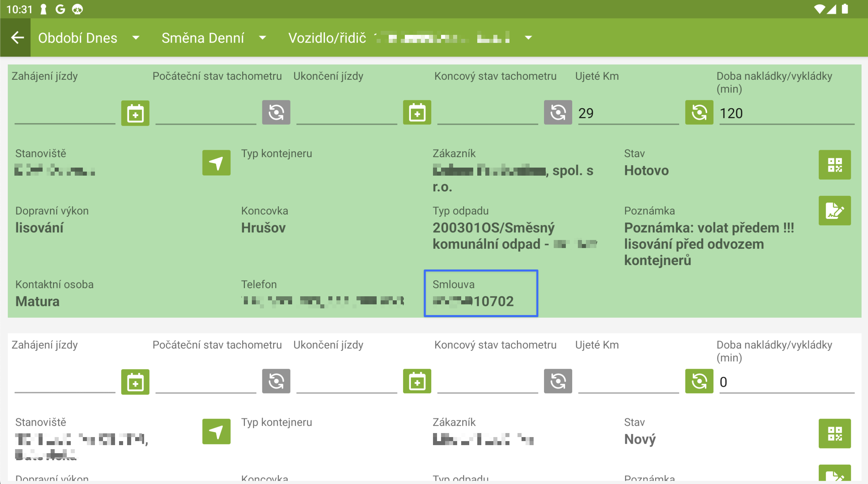
Task: Recalculate Ujeté Km showing 29
Action: click(699, 113)
